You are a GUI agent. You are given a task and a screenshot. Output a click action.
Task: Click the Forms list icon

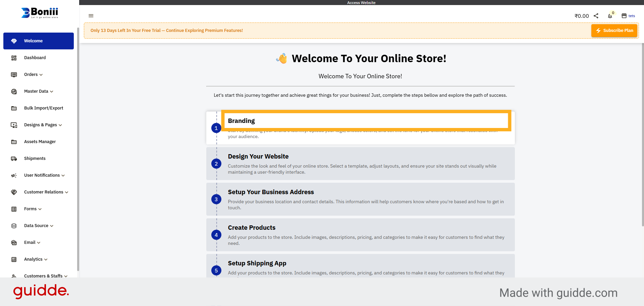[x=14, y=209]
